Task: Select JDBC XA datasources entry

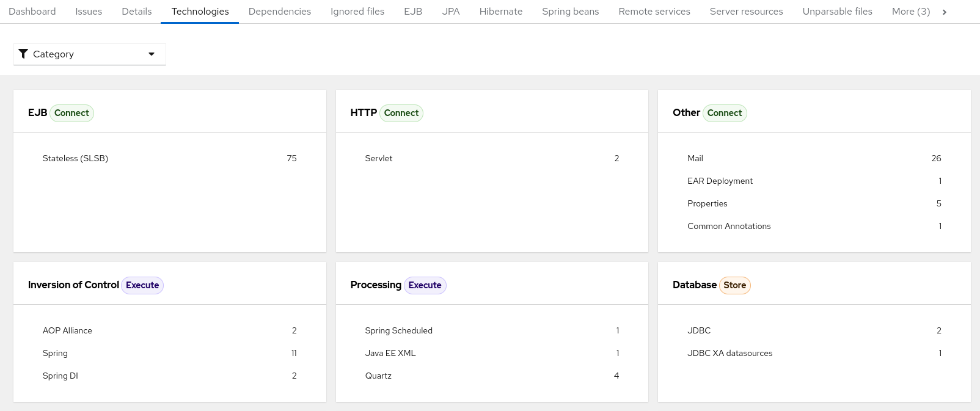Action: click(730, 353)
